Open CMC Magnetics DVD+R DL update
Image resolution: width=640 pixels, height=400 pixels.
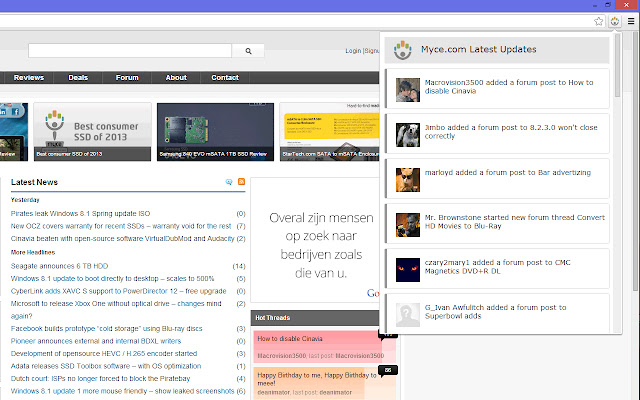(x=497, y=269)
